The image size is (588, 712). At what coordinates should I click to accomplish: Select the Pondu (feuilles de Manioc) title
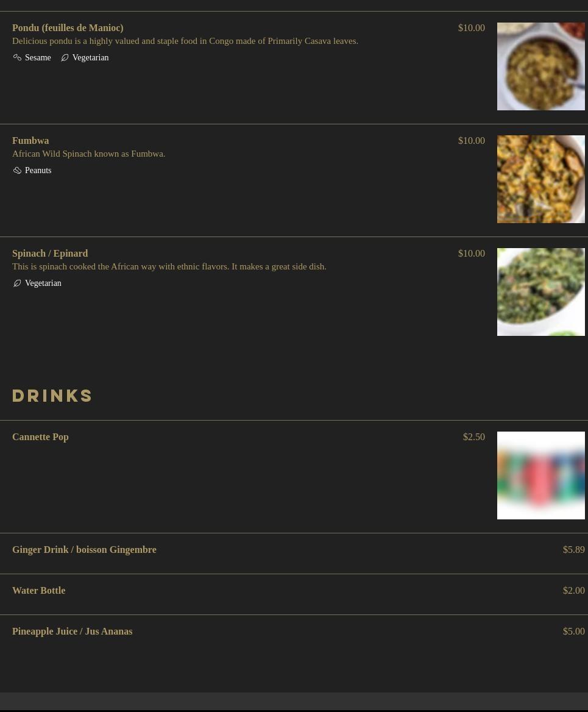tap(68, 27)
